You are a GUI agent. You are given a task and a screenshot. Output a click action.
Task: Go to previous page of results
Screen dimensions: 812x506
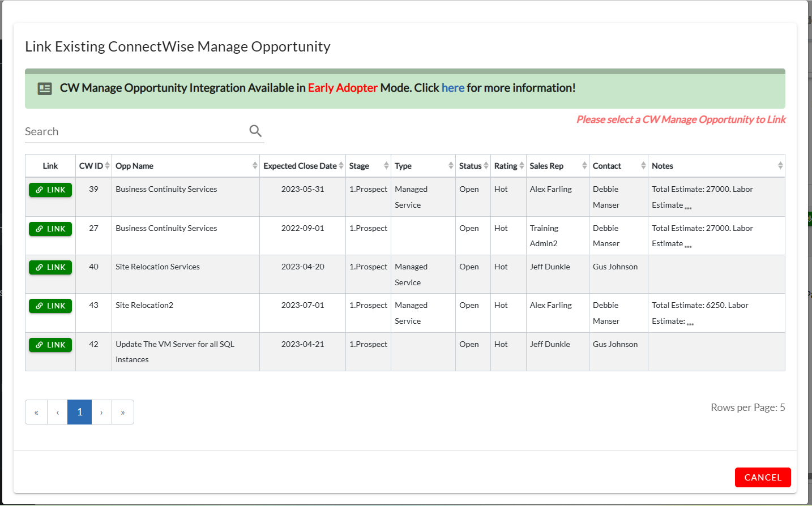58,412
